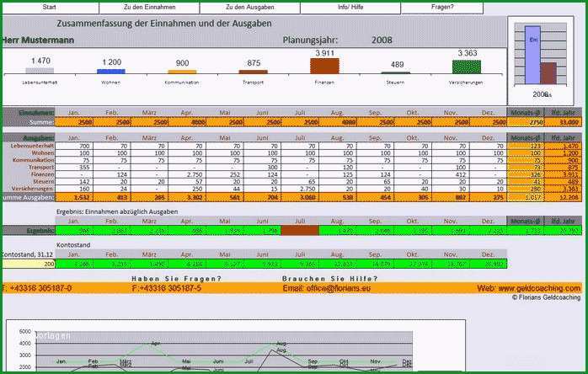Select the Summe Ausgaben January total 1.532
588x374 pixels.
(74, 197)
